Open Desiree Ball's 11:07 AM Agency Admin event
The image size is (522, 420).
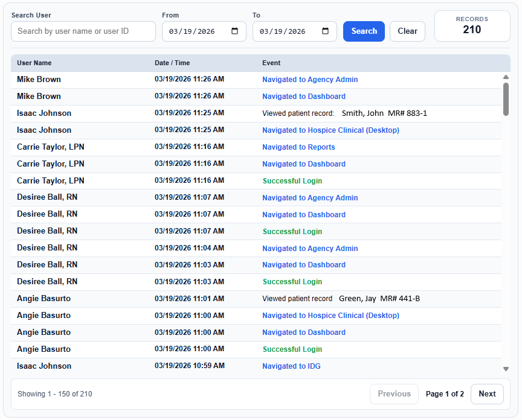click(x=310, y=198)
